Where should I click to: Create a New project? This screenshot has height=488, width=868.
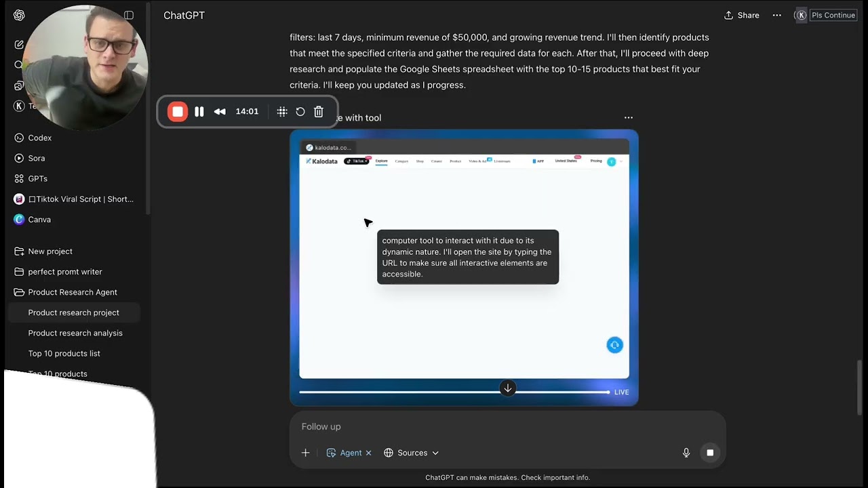point(50,251)
